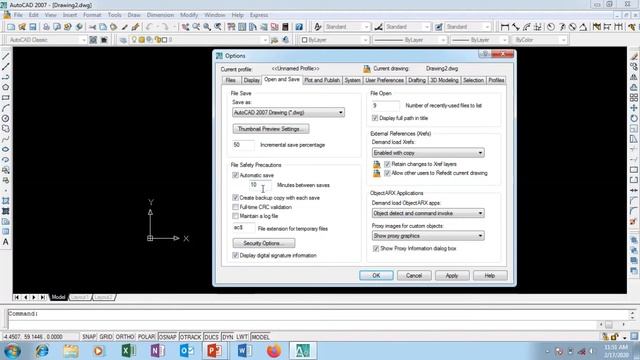The width and height of the screenshot is (640, 360).
Task: Toggle the Automatic save checkbox
Action: coord(236,175)
